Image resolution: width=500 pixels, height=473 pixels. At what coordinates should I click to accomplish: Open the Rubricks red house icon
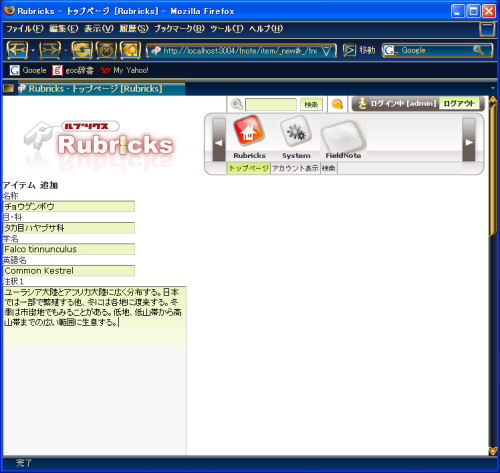coord(249,132)
